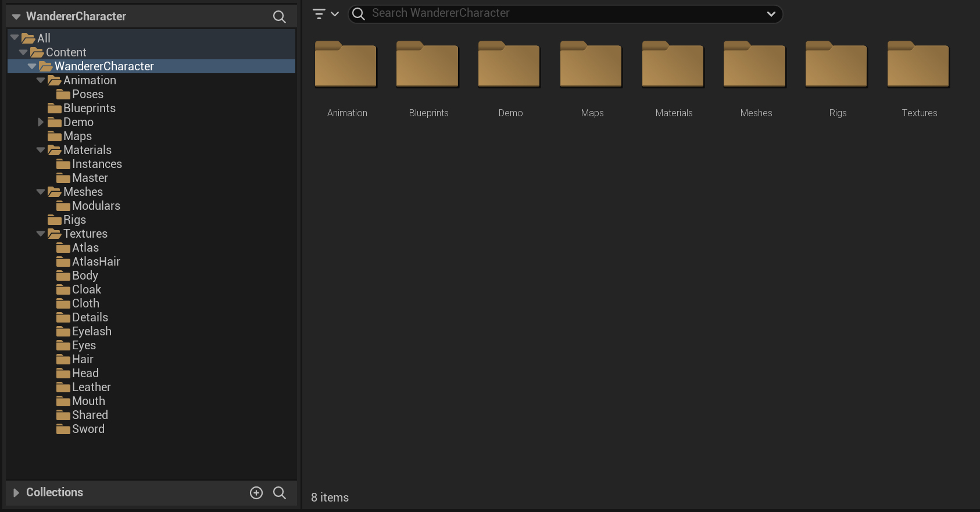Open the Rigs folder thumbnail

(837, 64)
